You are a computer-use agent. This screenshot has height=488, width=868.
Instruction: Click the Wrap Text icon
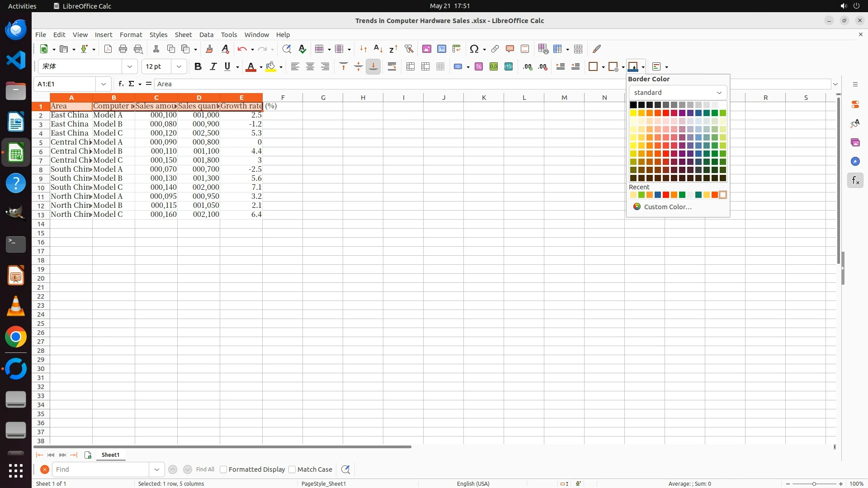[x=392, y=67]
